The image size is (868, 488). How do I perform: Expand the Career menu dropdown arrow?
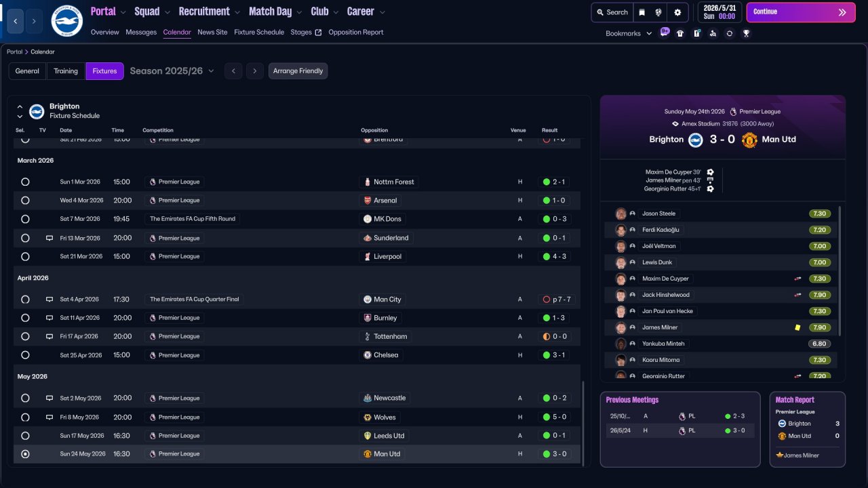[x=382, y=12]
